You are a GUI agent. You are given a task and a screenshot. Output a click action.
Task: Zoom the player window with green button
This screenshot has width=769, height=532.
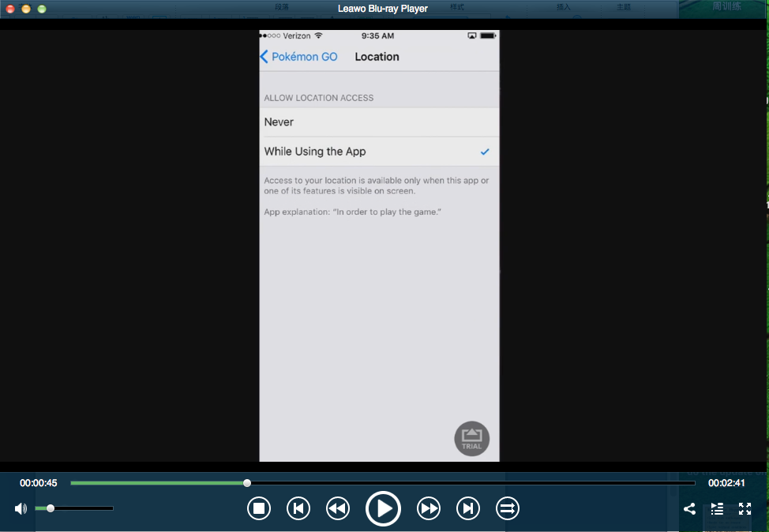[x=42, y=9]
